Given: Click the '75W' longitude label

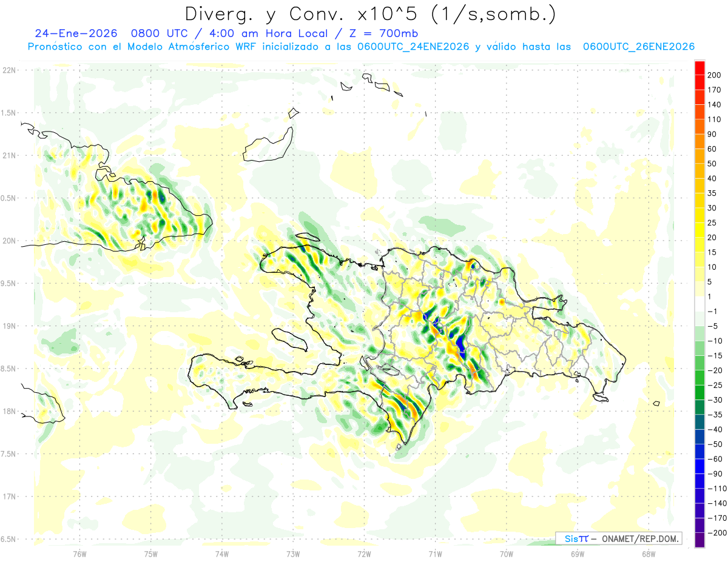Looking at the screenshot, I should tap(151, 554).
